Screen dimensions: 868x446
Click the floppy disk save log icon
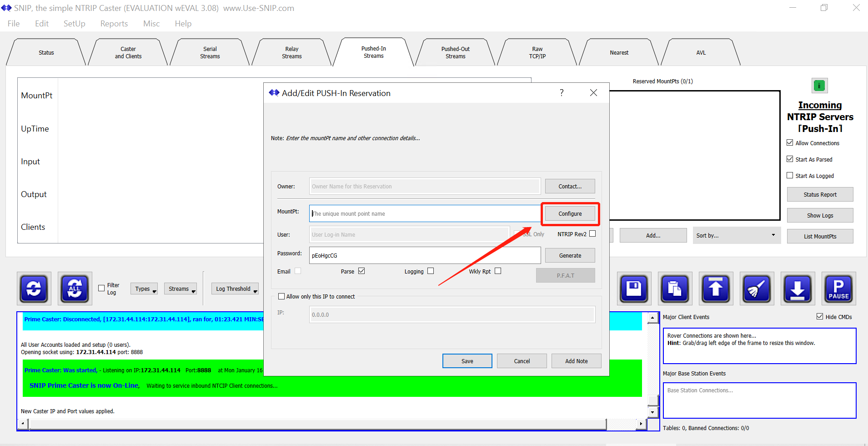(x=634, y=289)
